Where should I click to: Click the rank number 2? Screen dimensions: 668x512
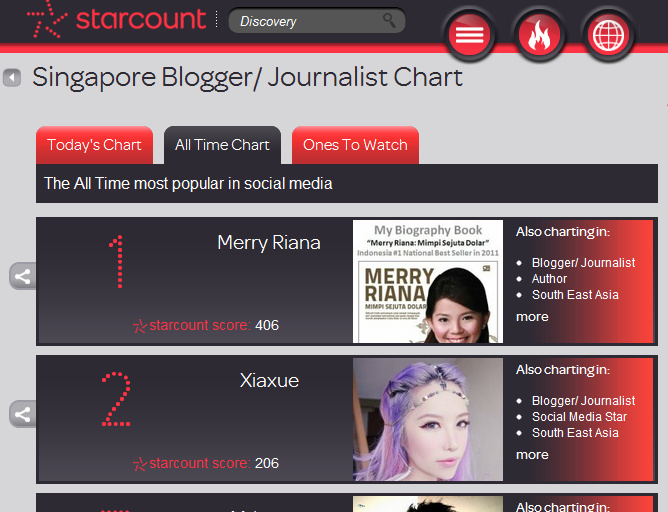[x=116, y=399]
